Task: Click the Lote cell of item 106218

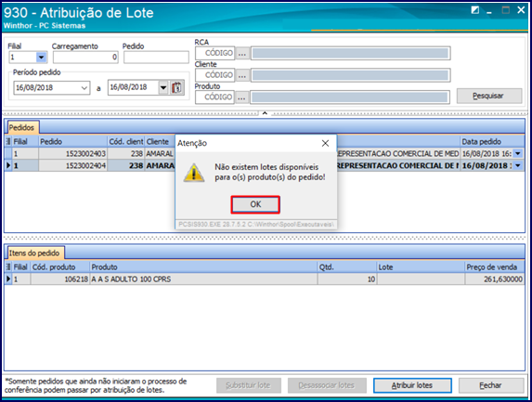Action: [421, 279]
